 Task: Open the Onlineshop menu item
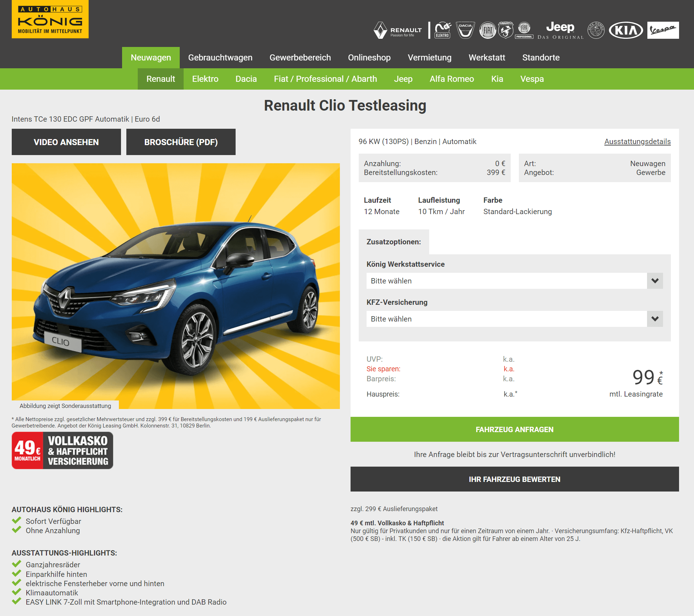(x=369, y=58)
